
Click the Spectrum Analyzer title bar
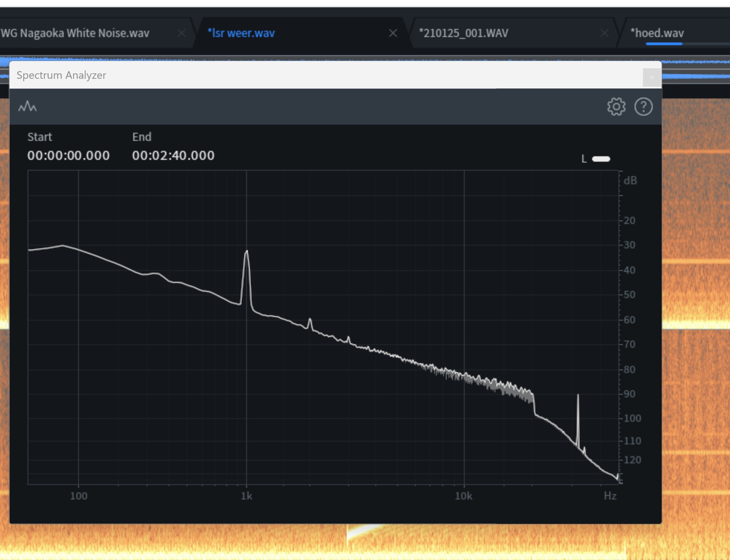click(325, 75)
